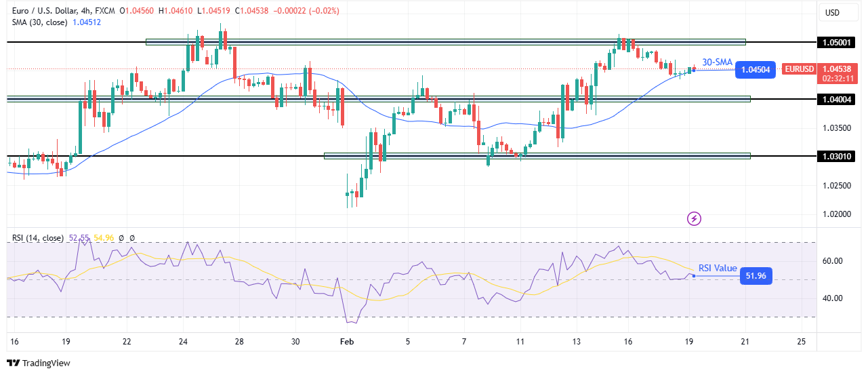The image size is (868, 375).
Task: Click the 1.03010 support price label
Action: (839, 156)
